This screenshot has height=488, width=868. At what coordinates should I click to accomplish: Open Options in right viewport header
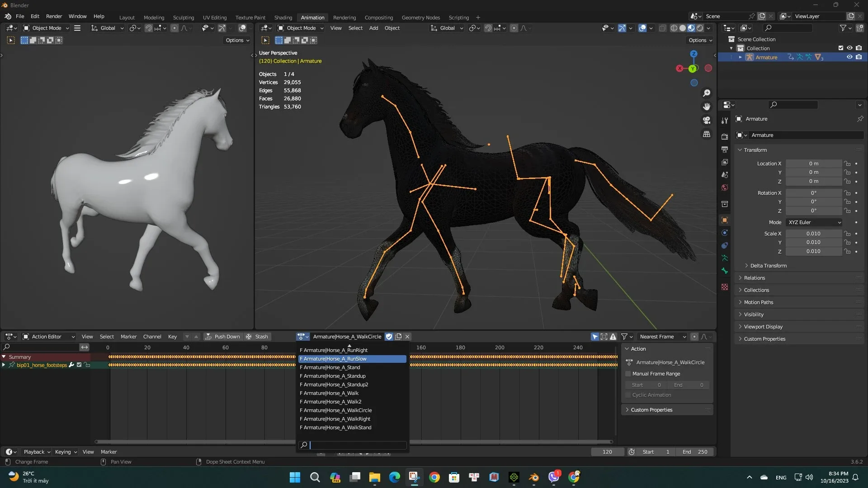click(700, 40)
